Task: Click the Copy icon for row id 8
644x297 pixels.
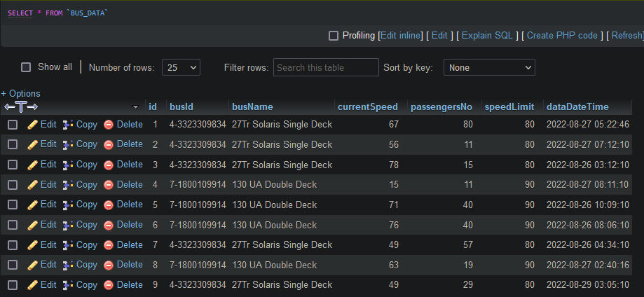Action: (x=68, y=265)
